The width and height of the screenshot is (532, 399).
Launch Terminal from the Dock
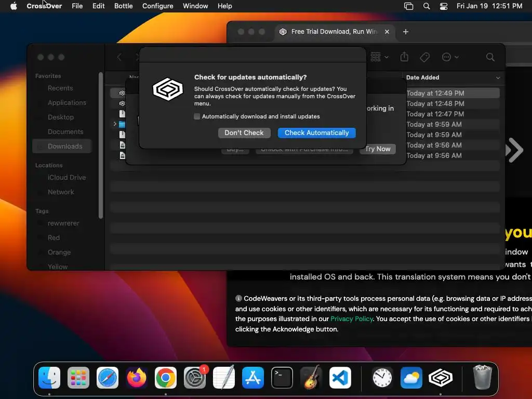282,378
